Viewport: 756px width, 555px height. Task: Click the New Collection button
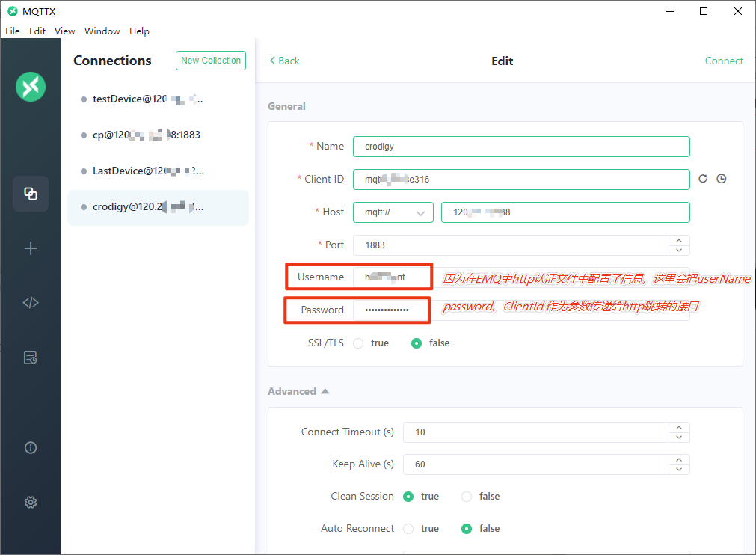pos(211,61)
